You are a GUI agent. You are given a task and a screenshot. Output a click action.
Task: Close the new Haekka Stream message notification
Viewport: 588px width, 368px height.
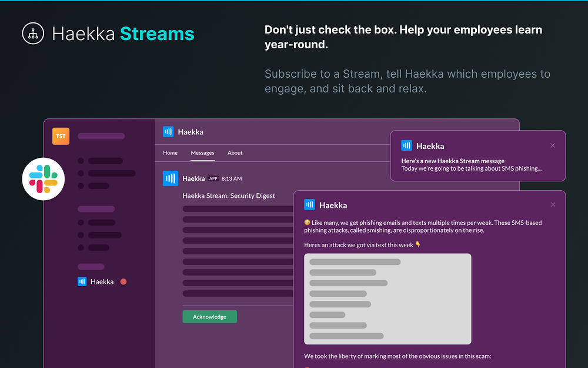[x=553, y=145]
